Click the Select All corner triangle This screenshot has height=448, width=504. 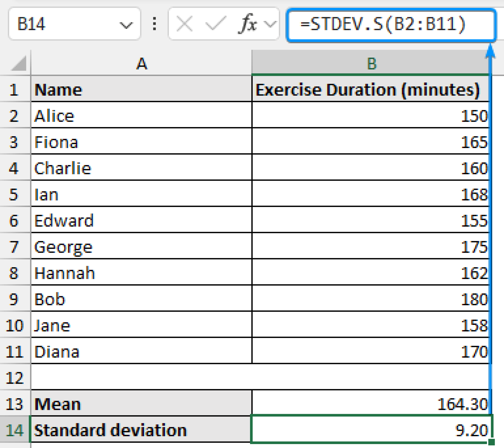point(19,63)
